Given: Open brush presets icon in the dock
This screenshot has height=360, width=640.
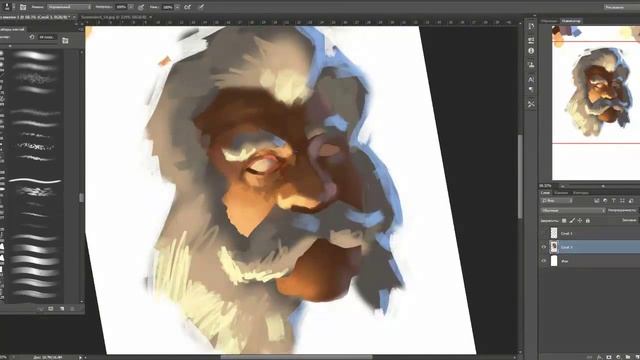Looking at the screenshot, I should (x=531, y=40).
